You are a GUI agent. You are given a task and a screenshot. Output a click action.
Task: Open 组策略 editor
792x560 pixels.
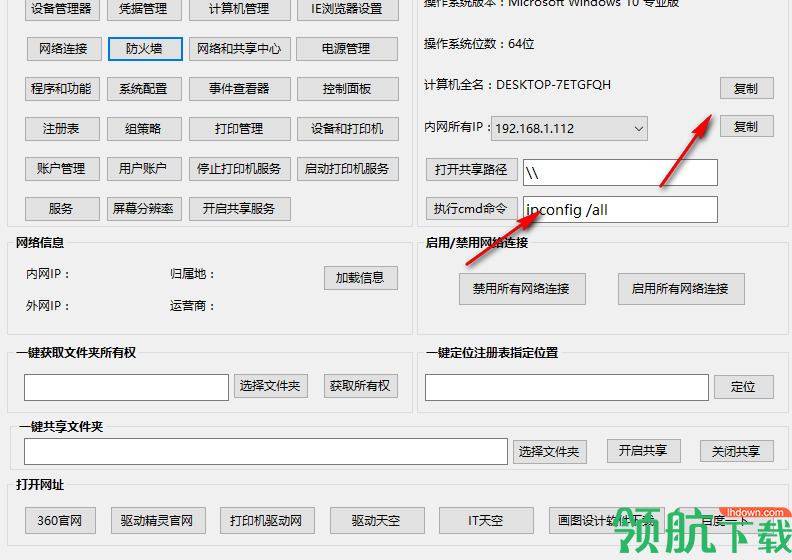144,129
